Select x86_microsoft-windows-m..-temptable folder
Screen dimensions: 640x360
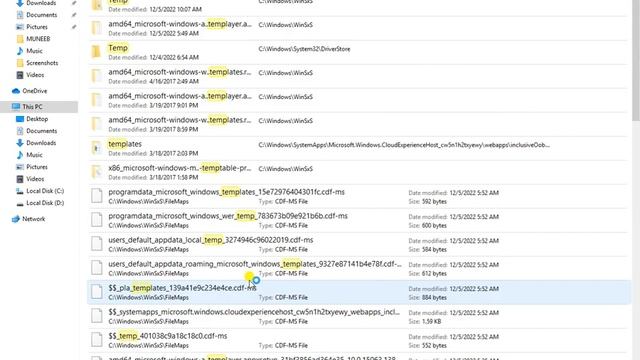click(x=357, y=172)
